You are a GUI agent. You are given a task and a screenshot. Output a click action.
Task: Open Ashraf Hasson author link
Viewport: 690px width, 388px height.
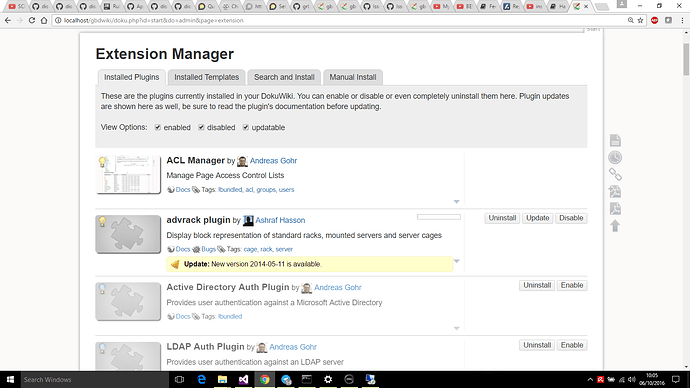[280, 220]
